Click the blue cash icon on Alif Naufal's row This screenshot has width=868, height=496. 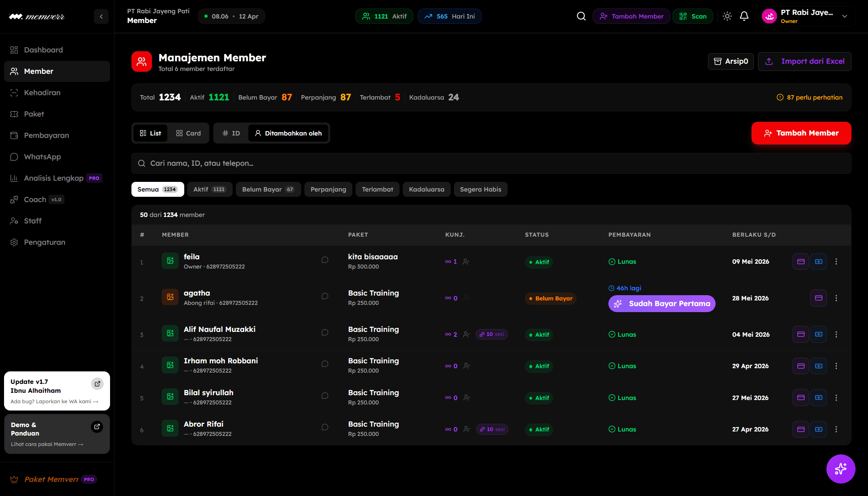819,334
